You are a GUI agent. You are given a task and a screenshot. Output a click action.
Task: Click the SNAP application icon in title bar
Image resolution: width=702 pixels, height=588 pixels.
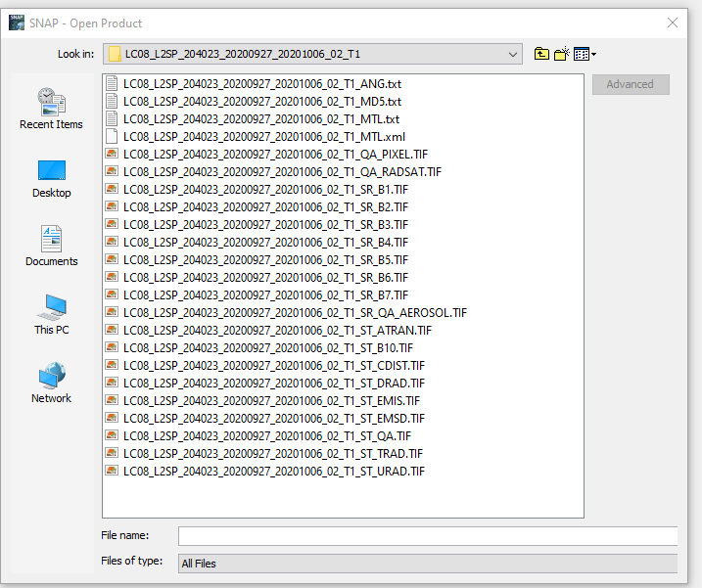[17, 23]
